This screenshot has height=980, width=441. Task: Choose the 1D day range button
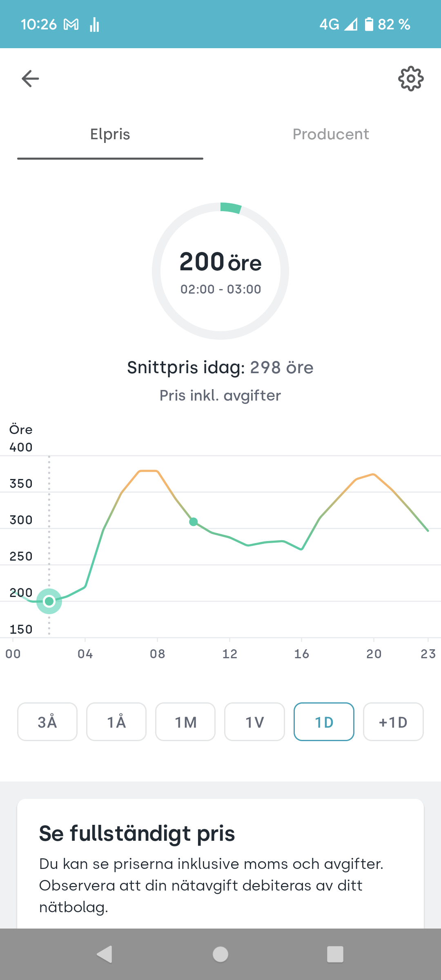(324, 722)
